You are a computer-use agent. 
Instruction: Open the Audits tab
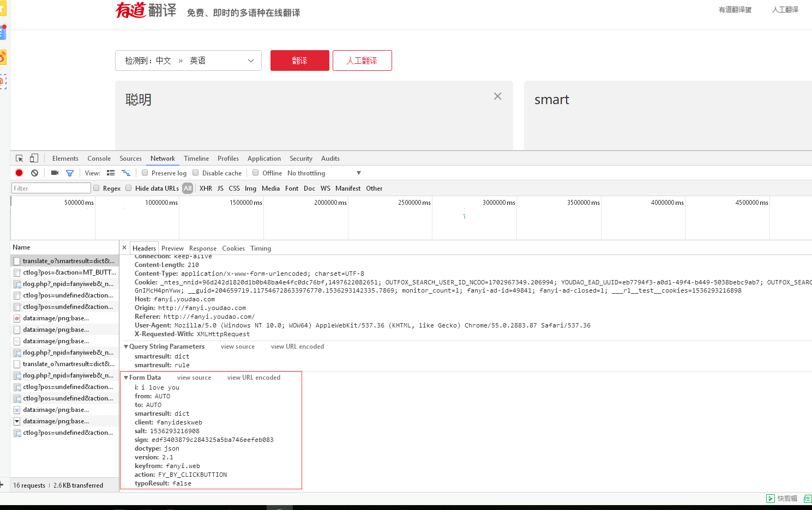point(330,159)
